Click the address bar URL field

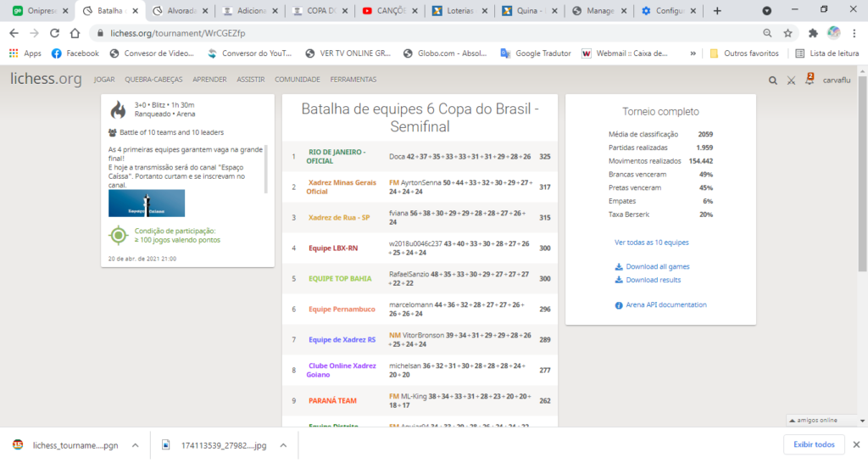[x=424, y=33]
